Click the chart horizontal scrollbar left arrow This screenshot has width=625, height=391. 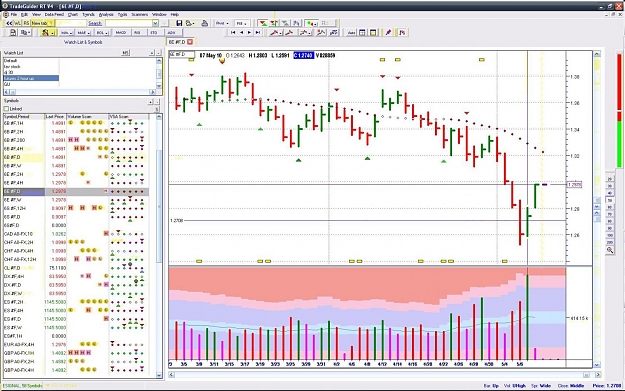[x=171, y=375]
